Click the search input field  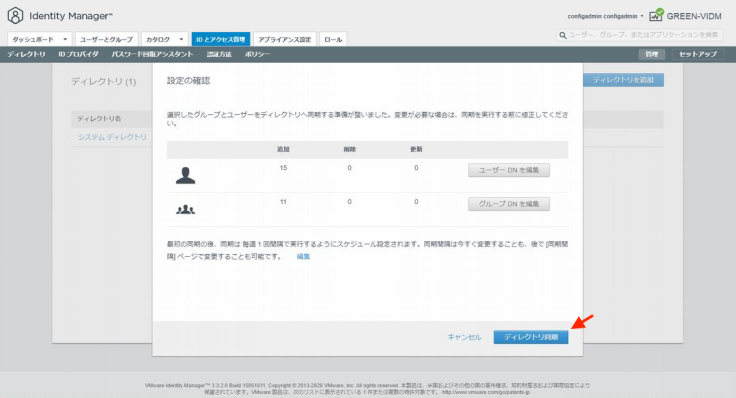tap(639, 35)
